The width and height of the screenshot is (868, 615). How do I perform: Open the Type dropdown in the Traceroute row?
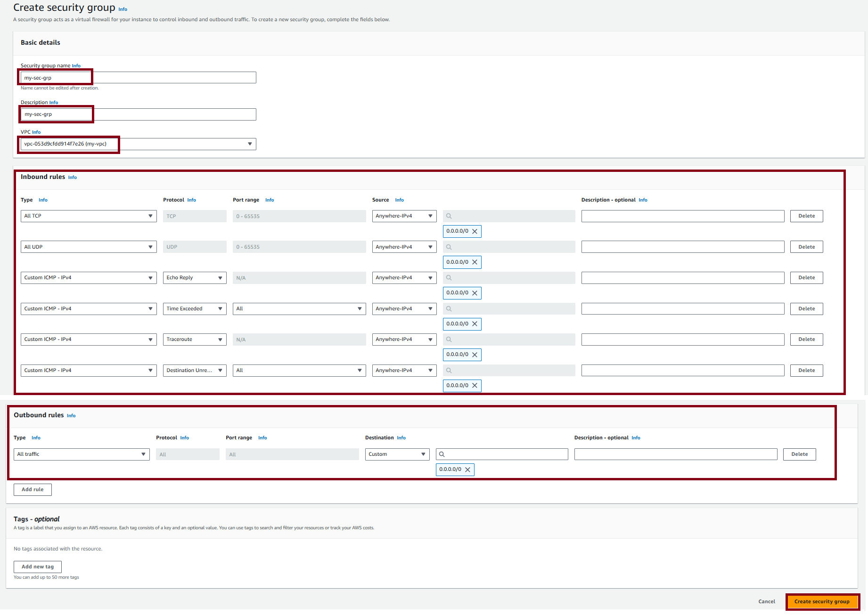click(x=89, y=340)
